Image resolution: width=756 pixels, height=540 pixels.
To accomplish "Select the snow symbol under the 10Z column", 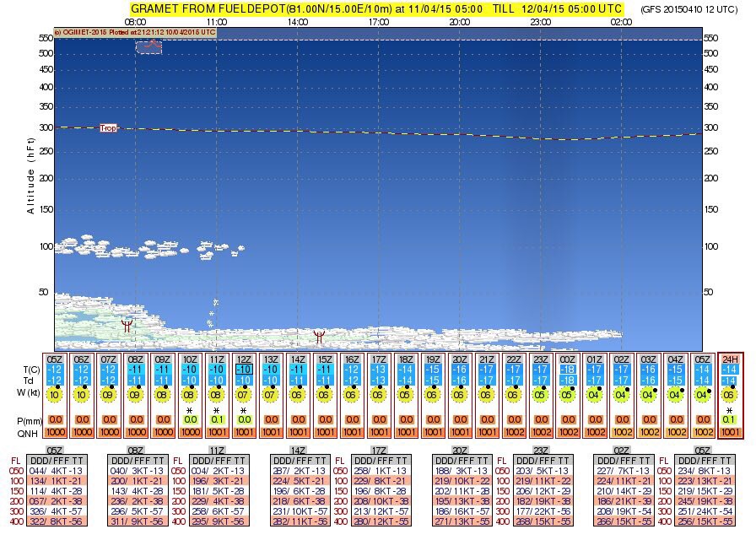I will (x=191, y=410).
